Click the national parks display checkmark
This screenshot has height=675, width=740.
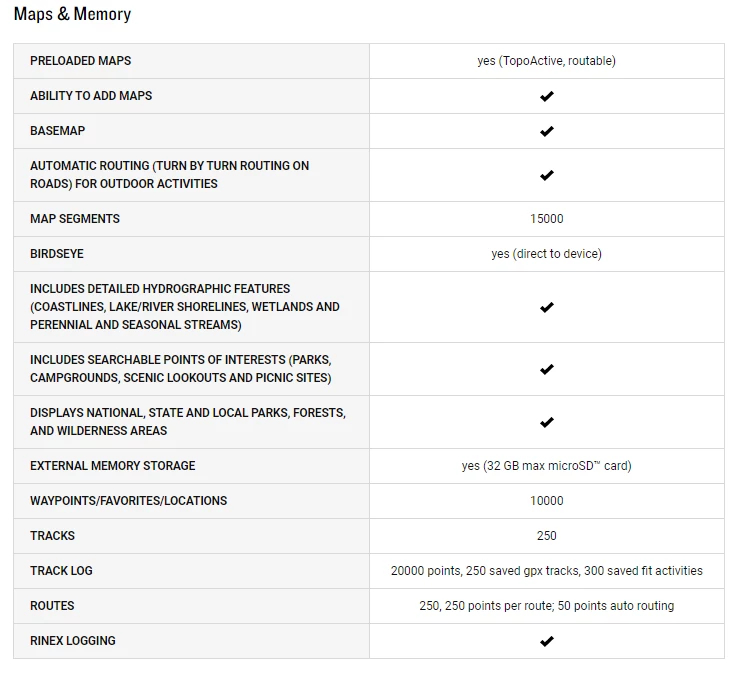point(547,422)
